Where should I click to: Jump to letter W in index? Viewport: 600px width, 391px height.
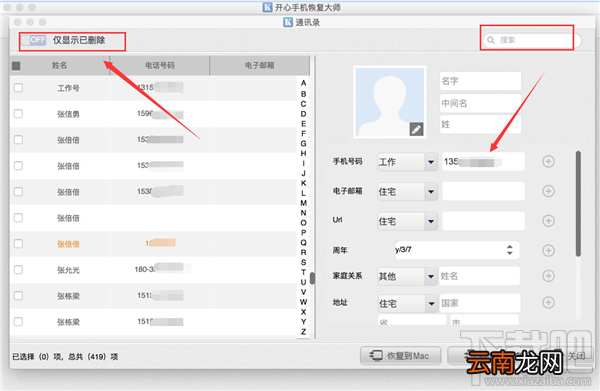(303, 302)
